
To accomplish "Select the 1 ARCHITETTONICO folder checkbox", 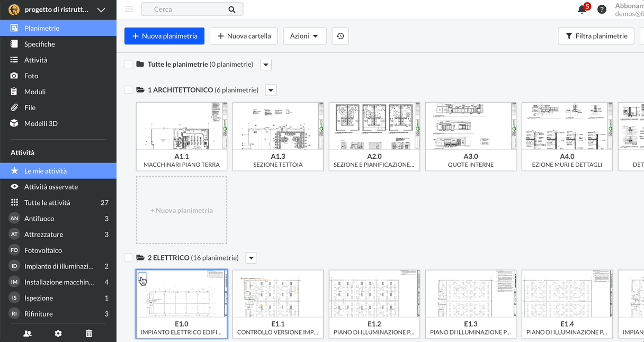I will tap(128, 90).
